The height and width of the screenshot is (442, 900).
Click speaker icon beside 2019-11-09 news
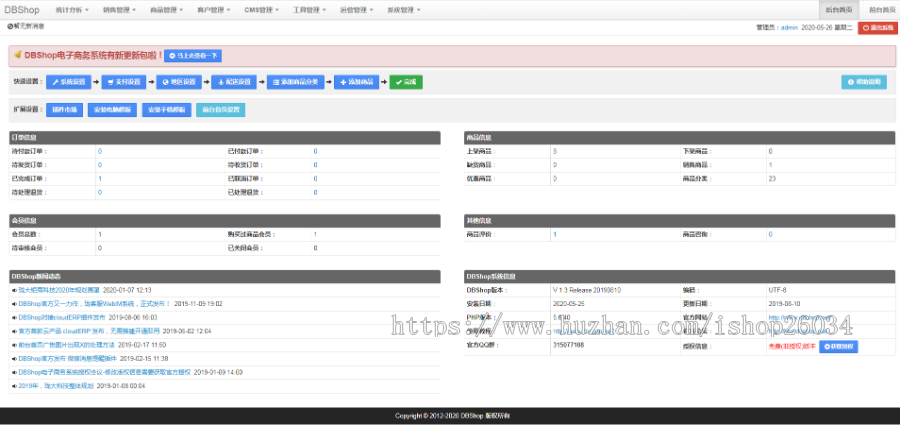click(x=14, y=304)
